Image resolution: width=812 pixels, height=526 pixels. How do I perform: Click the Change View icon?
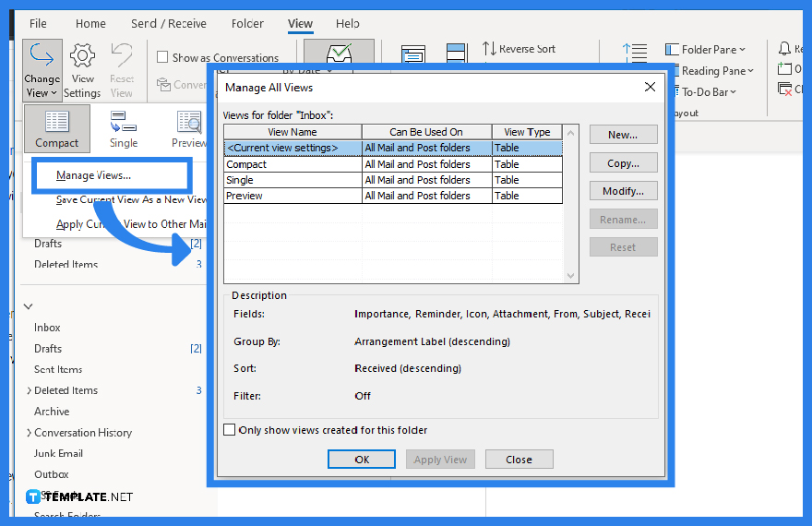(x=42, y=57)
